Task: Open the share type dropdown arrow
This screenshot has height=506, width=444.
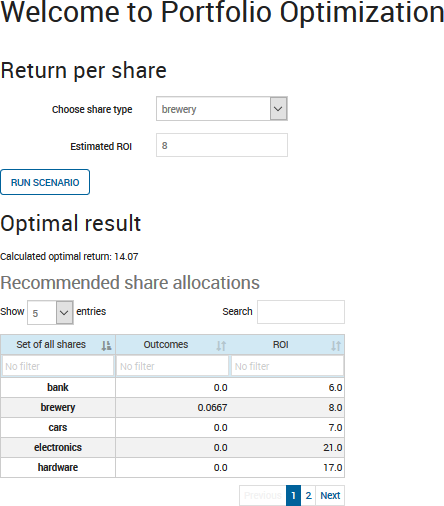Action: 278,109
